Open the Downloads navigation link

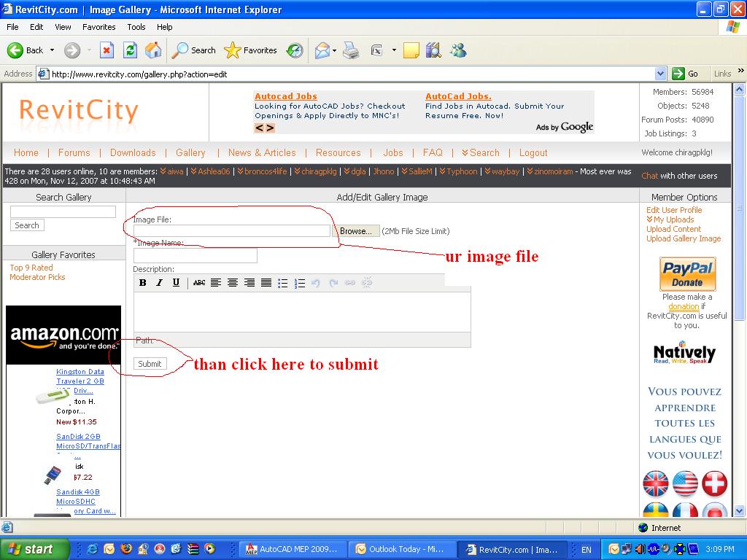(133, 153)
